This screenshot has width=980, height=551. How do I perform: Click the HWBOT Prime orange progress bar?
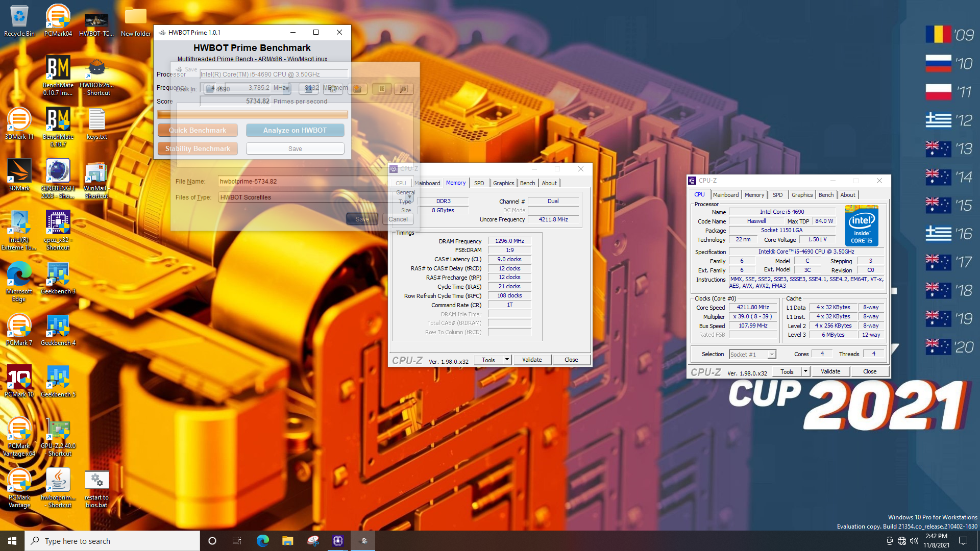[253, 114]
